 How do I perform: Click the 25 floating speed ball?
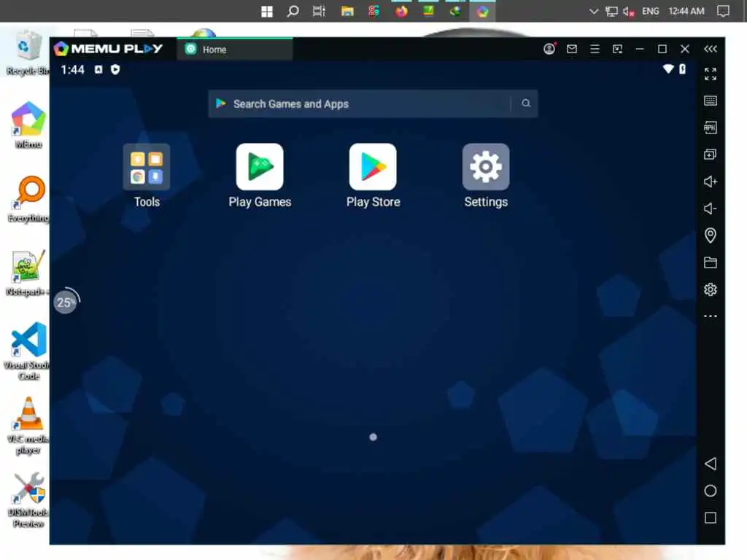pos(66,302)
